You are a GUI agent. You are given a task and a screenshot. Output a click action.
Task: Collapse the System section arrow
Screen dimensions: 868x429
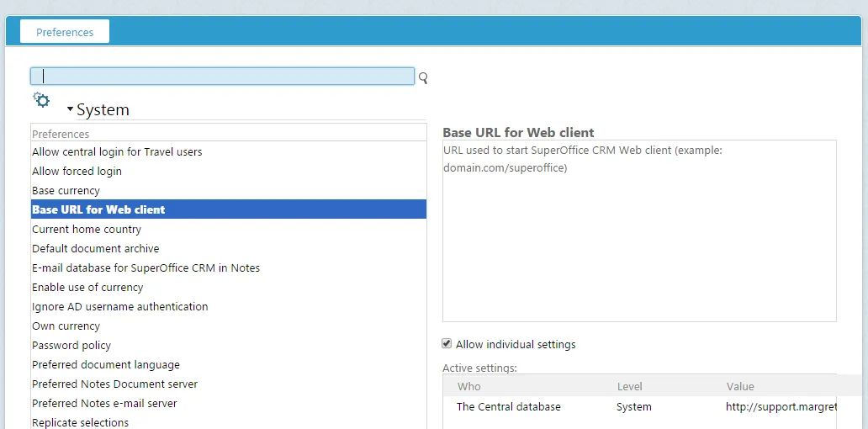coord(70,110)
